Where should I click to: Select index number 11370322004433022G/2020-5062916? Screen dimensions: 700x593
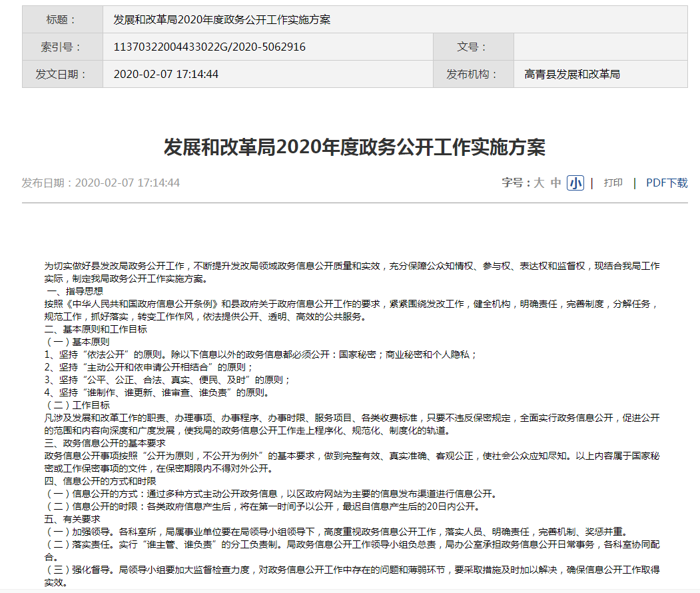point(210,47)
